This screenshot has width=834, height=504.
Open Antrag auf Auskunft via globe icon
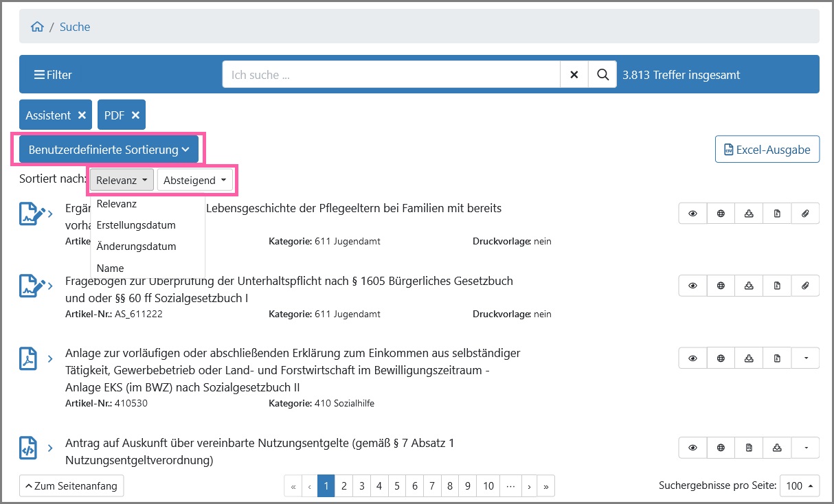721,448
